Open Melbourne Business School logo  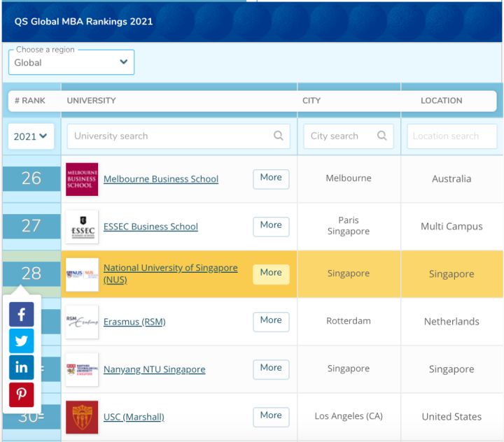82,179
